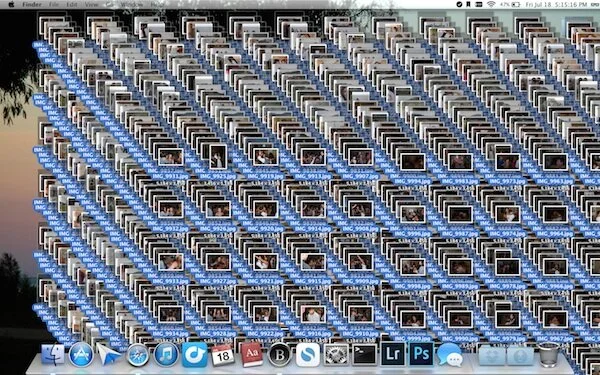Screen dimensions: 600x375
Task: Click the IMG_9987.jpg filename label
Action: tap(460, 233)
